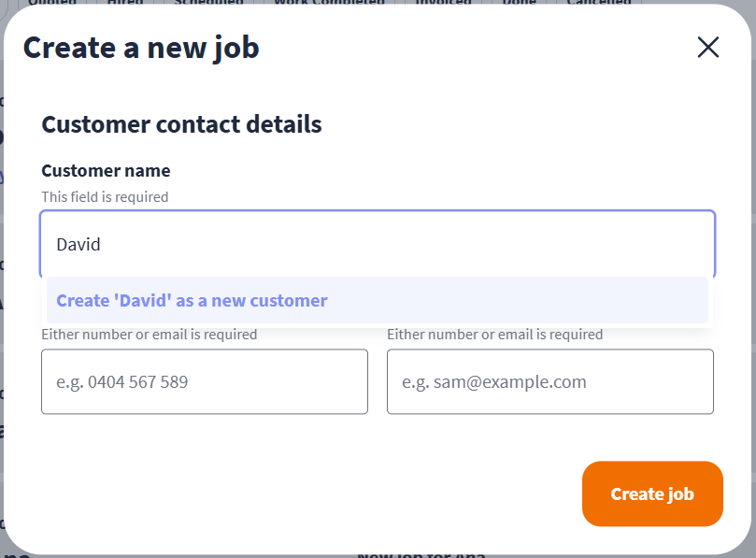The image size is (756, 558).
Task: Select the Work Completed tab
Action: 329,3
